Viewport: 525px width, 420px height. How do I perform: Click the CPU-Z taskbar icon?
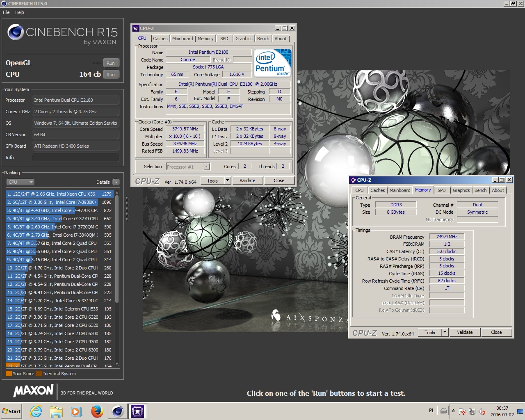click(x=137, y=411)
